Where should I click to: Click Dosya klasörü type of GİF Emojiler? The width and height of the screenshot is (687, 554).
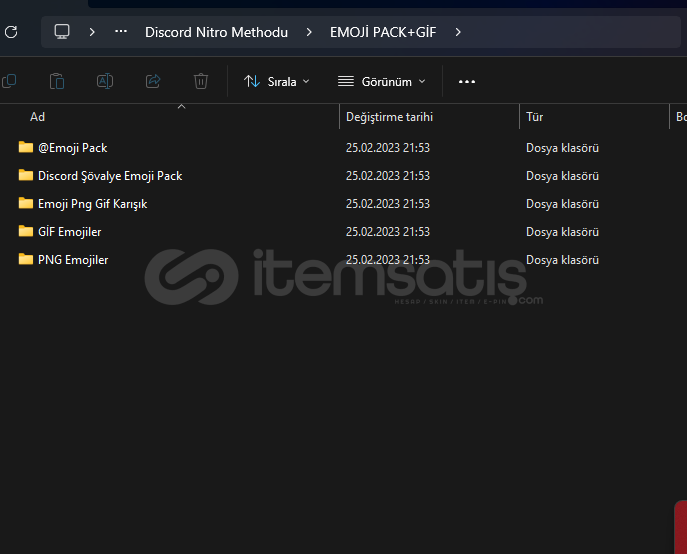click(562, 232)
